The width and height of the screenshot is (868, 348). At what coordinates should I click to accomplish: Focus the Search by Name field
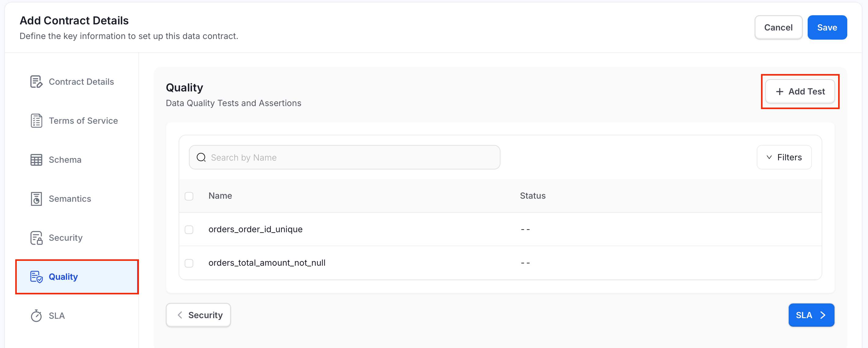[x=344, y=157]
